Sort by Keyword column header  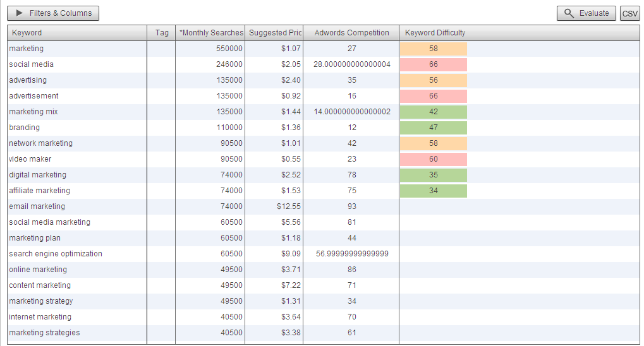coord(27,33)
